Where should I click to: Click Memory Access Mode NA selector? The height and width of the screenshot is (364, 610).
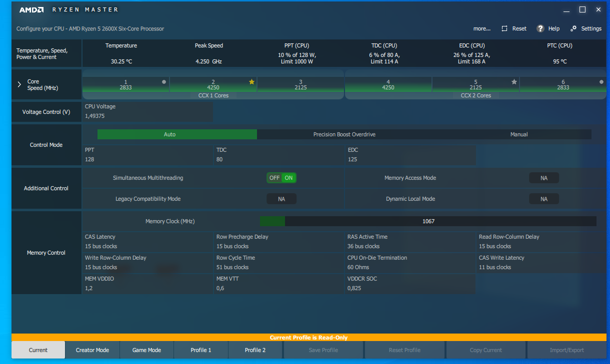(x=544, y=178)
